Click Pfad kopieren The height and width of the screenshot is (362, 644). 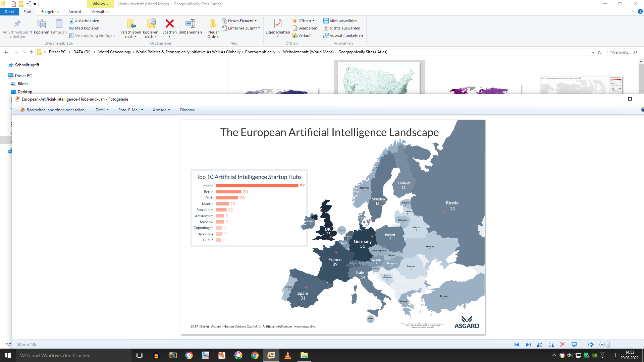84,28
